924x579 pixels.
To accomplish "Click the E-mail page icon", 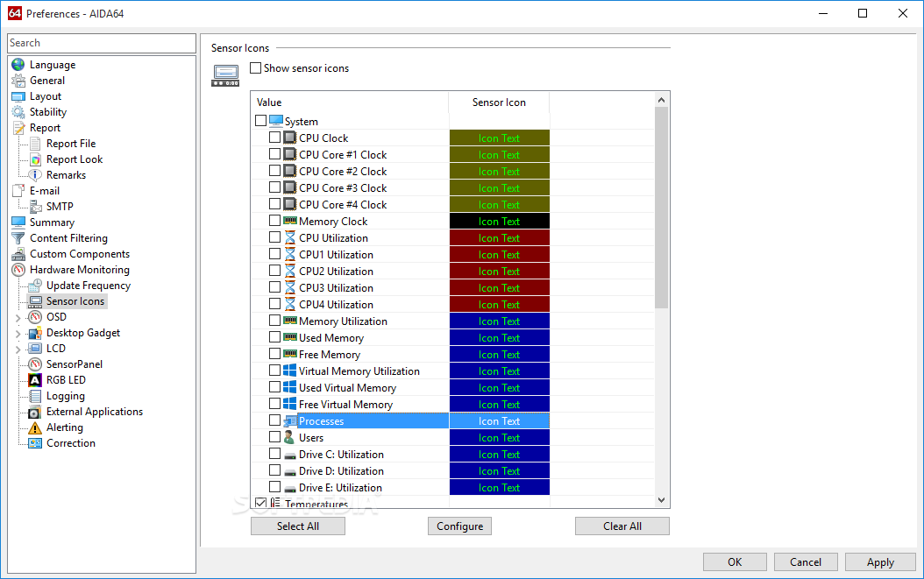I will coord(18,191).
